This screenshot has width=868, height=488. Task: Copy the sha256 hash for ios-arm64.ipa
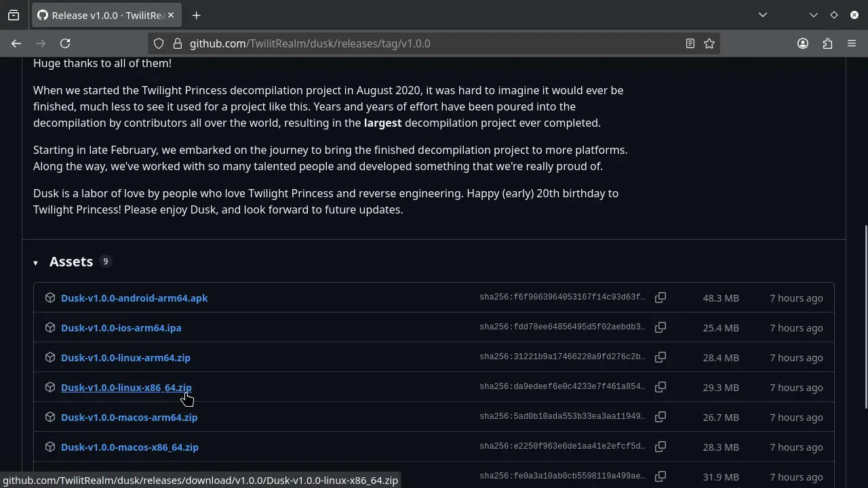point(660,327)
